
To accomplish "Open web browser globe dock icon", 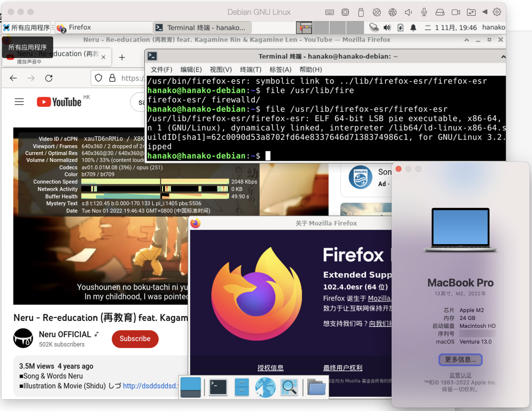I will point(265,387).
